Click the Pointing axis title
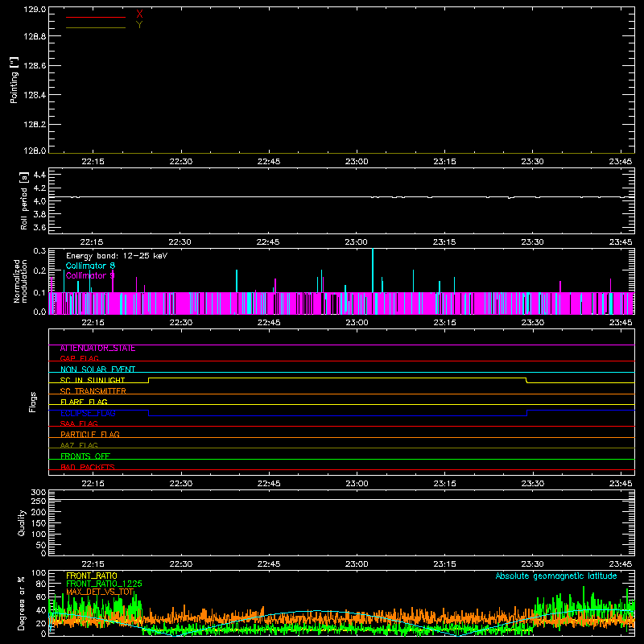This screenshot has height=644, width=644. point(14,80)
